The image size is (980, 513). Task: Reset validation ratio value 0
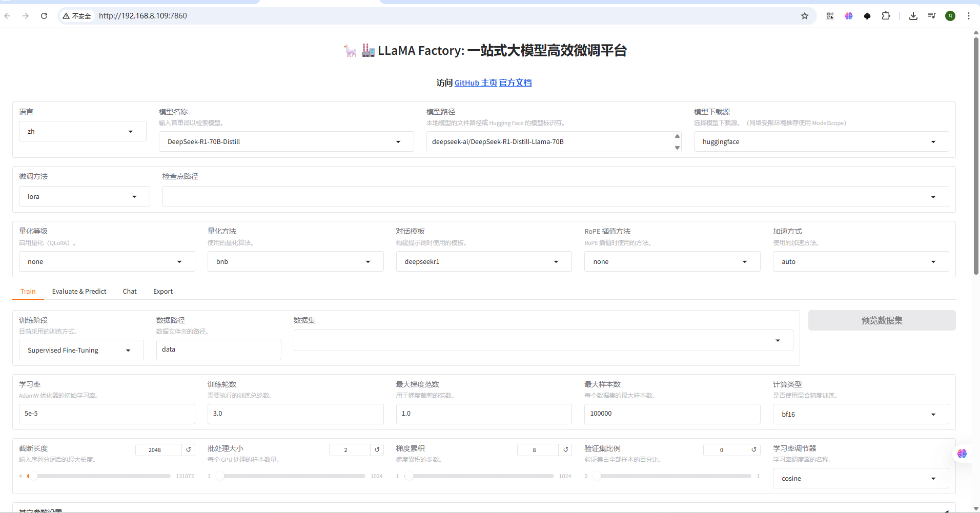[754, 449]
